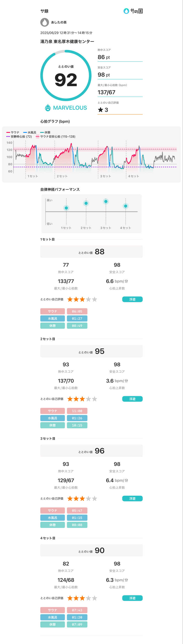Screen dimensions: 183x644
Task: Click the サの国 logo in the header
Action: [133, 11]
